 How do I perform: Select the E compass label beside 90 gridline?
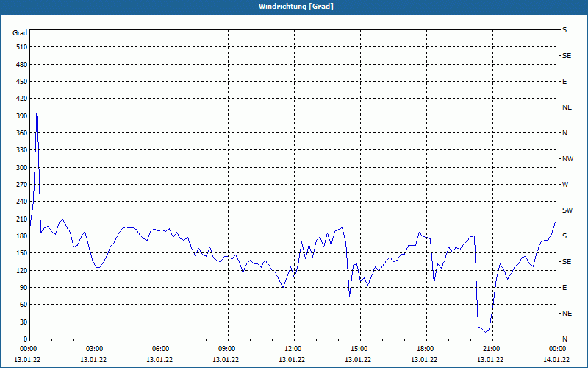564,288
